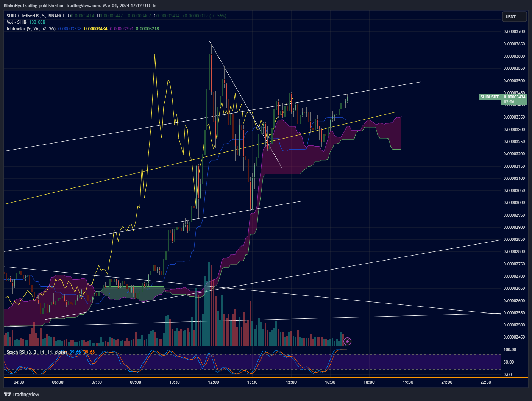
Task: Click the L0.00003407 low value
Action: pyautogui.click(x=139, y=16)
